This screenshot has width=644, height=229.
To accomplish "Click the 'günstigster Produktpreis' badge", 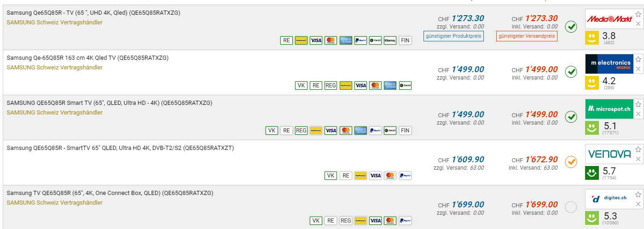I will tap(453, 36).
